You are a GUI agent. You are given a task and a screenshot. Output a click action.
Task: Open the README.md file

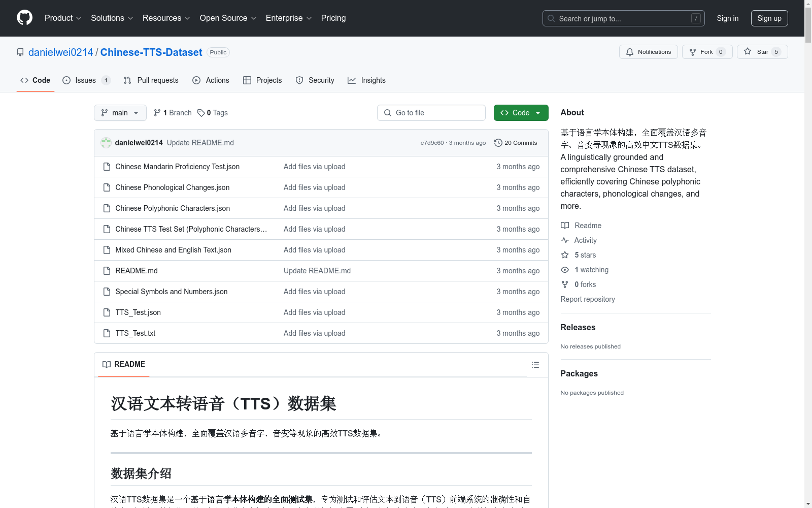137,271
